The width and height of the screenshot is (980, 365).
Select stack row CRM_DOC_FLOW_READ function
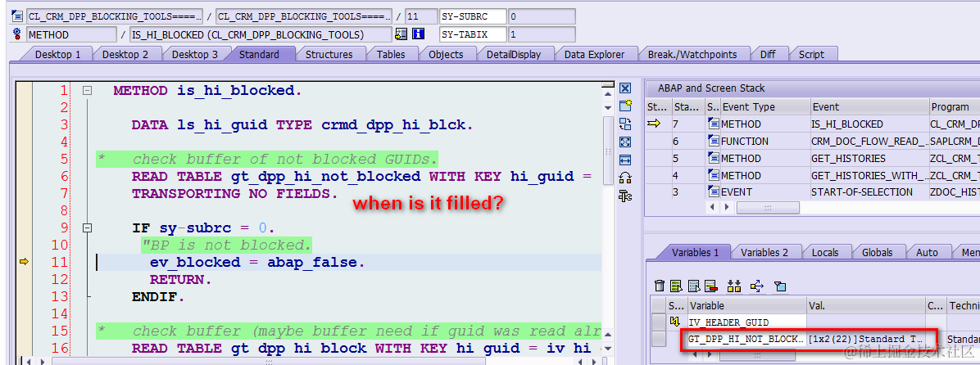tap(813, 141)
